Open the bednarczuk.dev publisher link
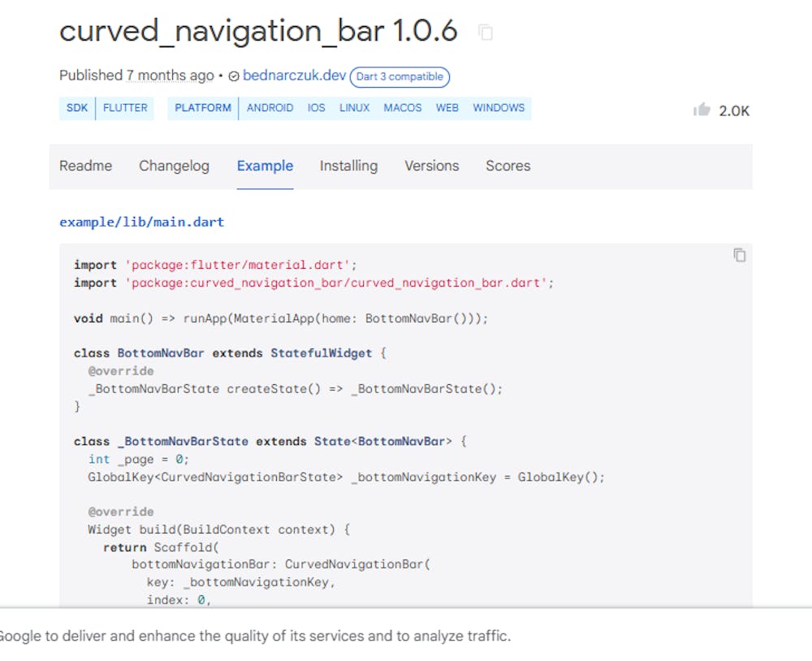This screenshot has height=661, width=812. 294,76
